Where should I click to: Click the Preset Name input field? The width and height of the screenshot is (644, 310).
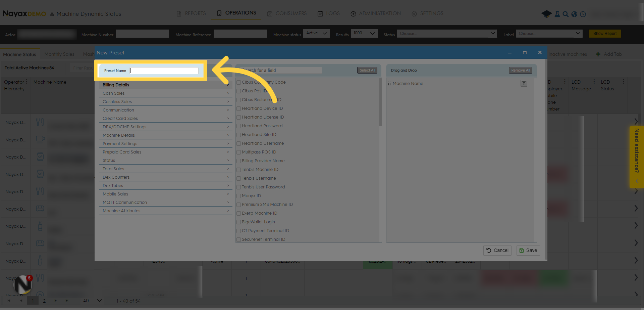[x=164, y=71]
